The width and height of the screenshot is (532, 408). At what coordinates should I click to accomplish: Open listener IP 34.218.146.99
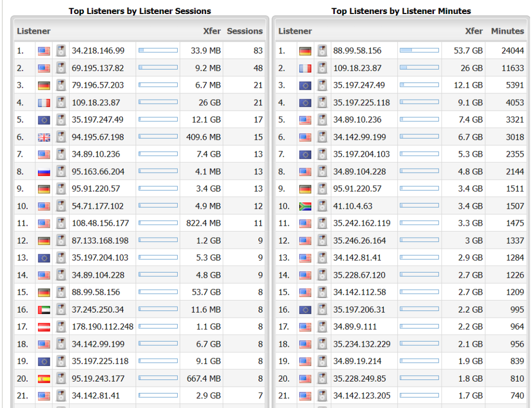pos(98,51)
